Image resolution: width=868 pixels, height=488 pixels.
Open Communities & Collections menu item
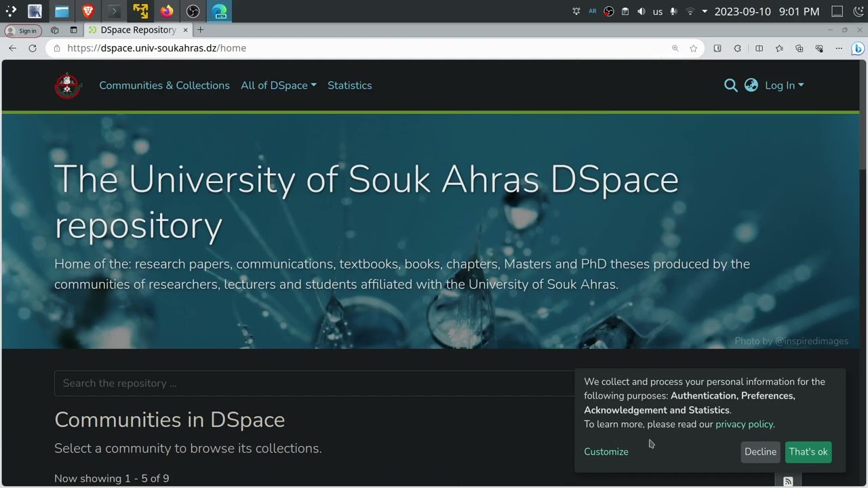(164, 85)
